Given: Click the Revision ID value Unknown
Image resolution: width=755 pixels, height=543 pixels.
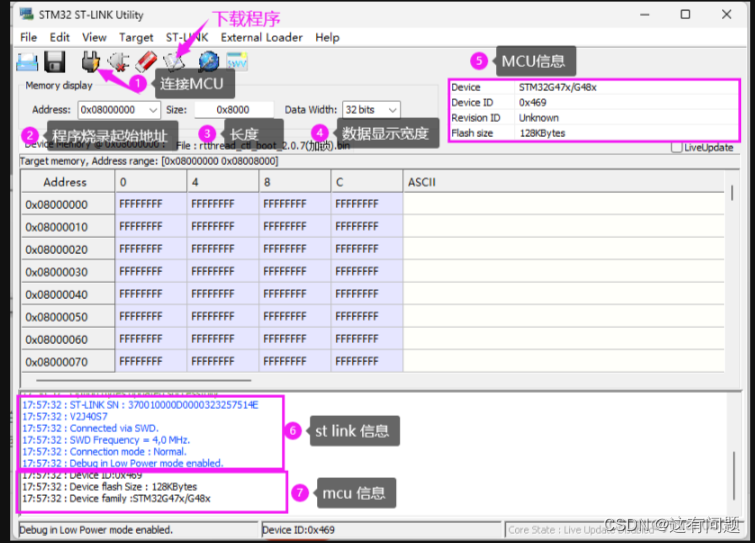Looking at the screenshot, I should click(539, 118).
